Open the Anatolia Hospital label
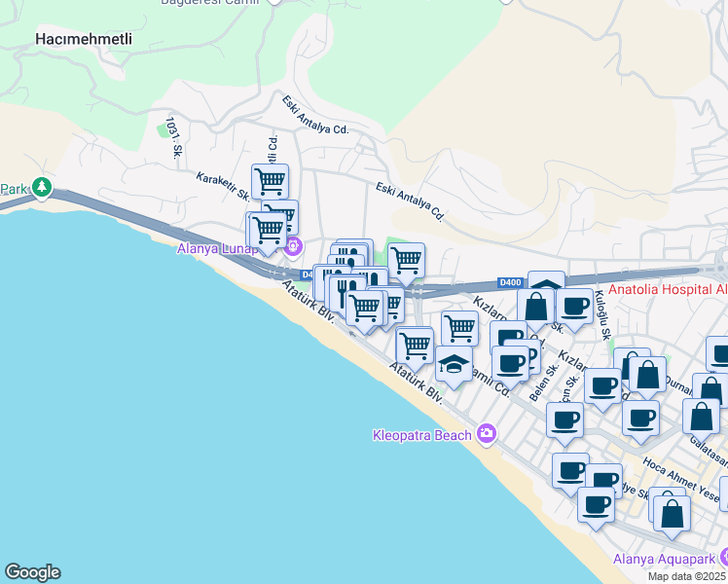 point(666,288)
